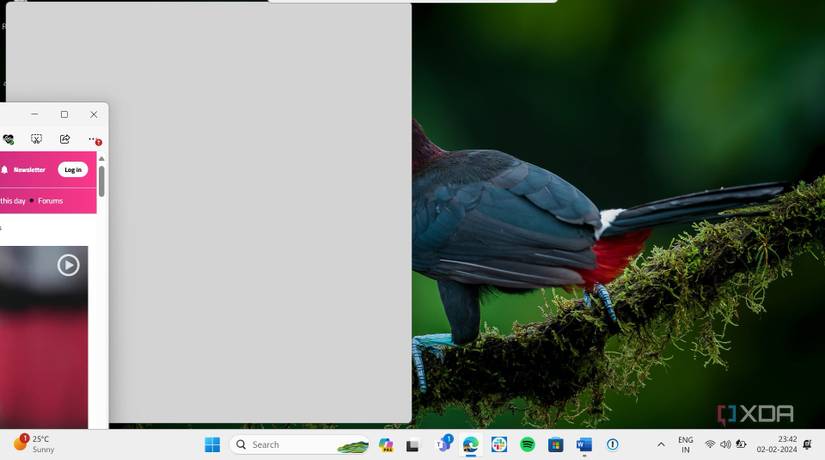The height and width of the screenshot is (460, 825).
Task: Open the weather widget showing 25°C Sunny
Action: (34, 444)
